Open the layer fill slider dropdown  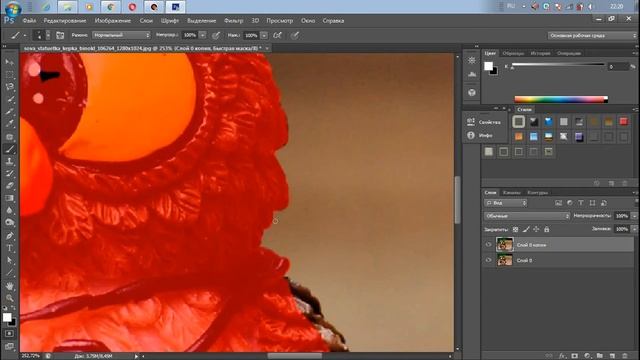634,229
